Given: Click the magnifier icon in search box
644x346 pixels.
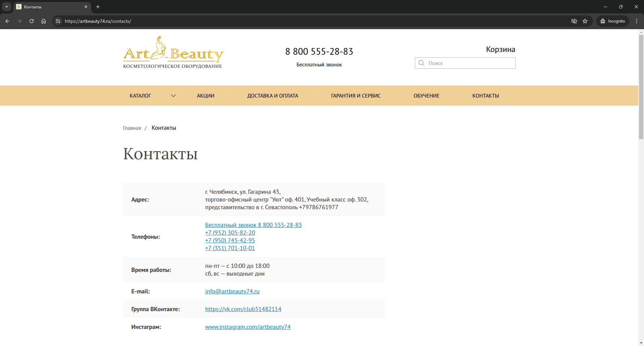Looking at the screenshot, I should click(422, 63).
